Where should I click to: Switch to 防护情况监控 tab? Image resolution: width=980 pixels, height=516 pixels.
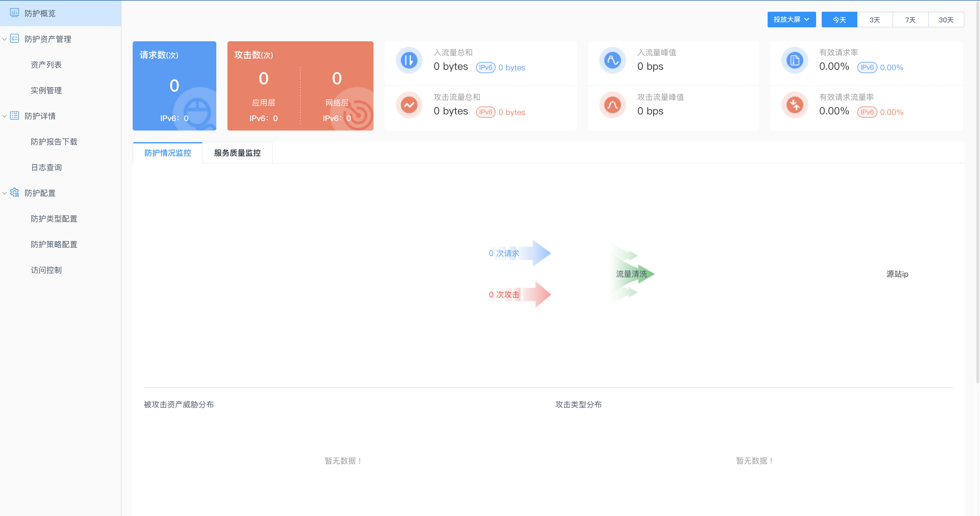coord(168,153)
